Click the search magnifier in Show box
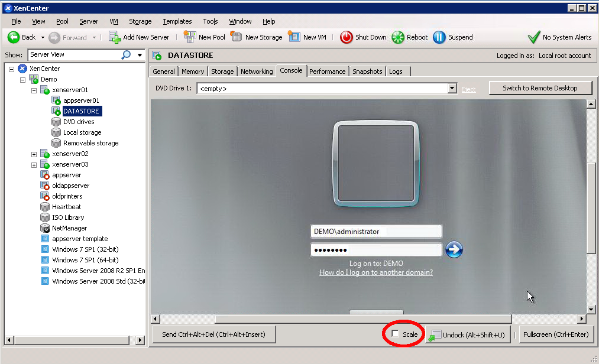The image size is (599, 364). (126, 55)
